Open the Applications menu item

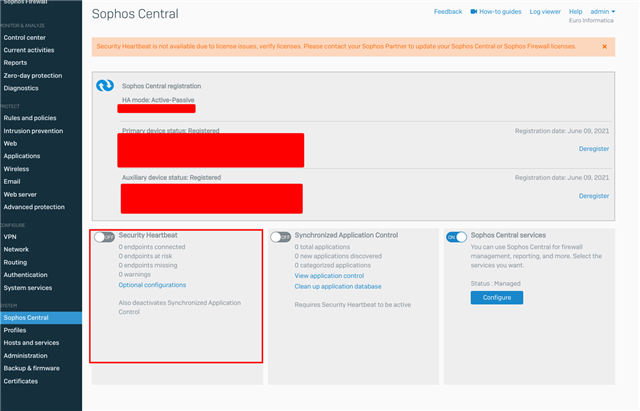(x=22, y=156)
